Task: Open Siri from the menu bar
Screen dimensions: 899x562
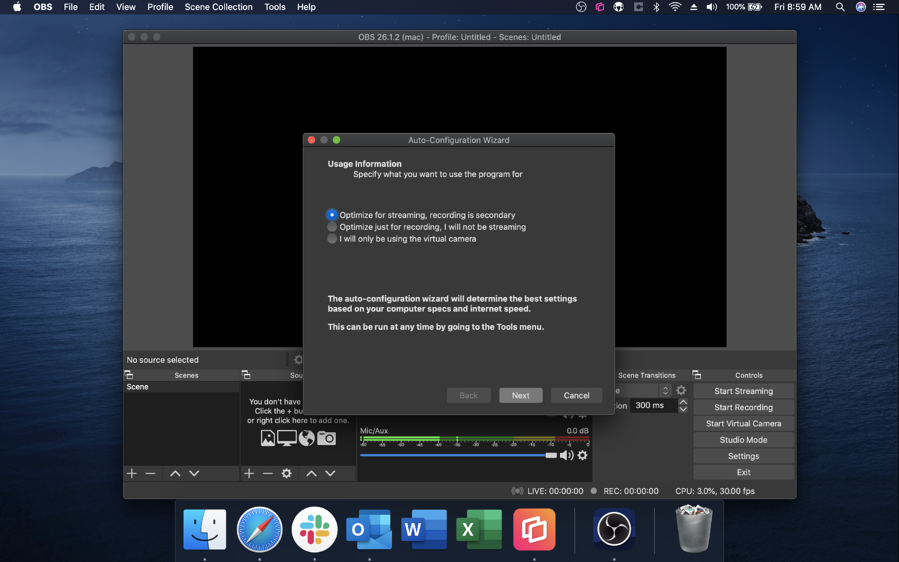Action: (x=861, y=7)
